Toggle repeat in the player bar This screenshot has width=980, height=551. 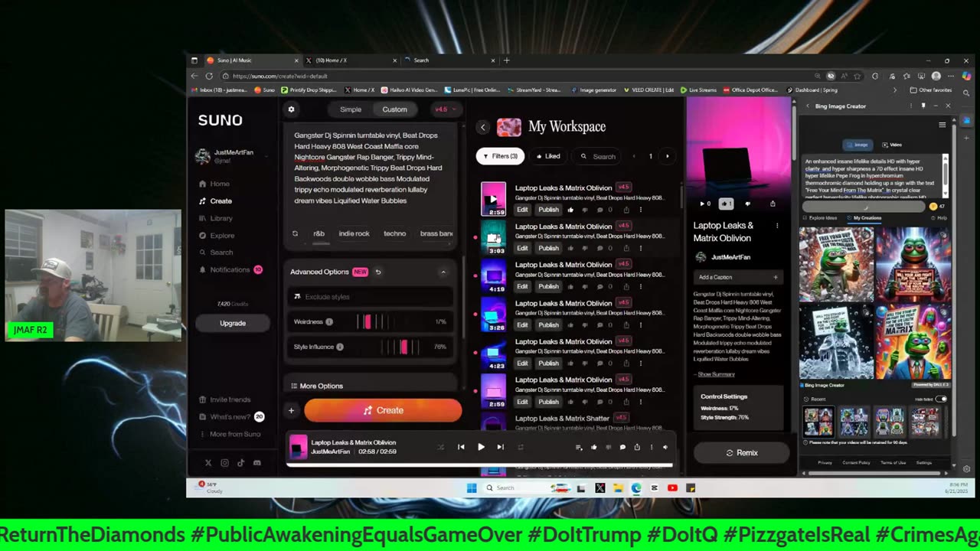tap(521, 447)
